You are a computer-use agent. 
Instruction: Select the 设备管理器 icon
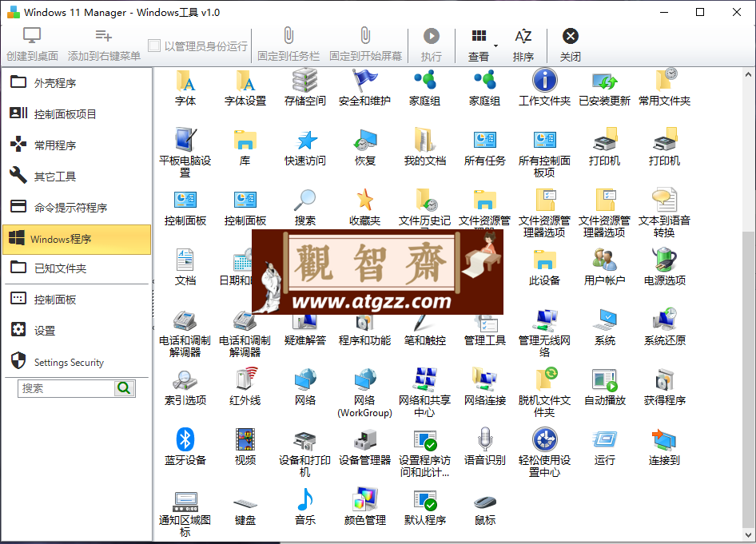pos(365,447)
